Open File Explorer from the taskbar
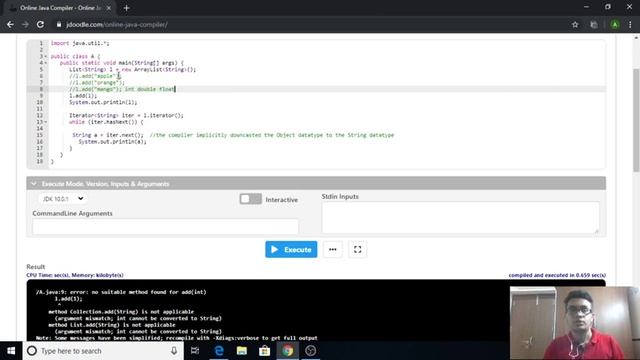This screenshot has height=360, width=640. [x=242, y=351]
